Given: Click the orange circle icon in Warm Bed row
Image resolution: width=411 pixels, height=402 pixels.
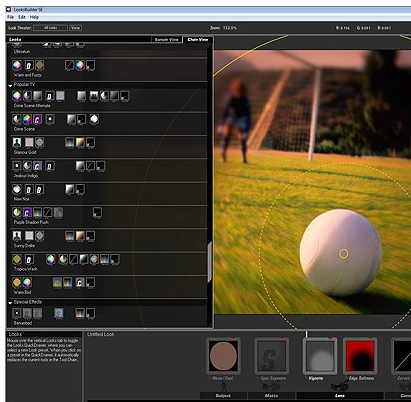Looking at the screenshot, I should point(17,282).
